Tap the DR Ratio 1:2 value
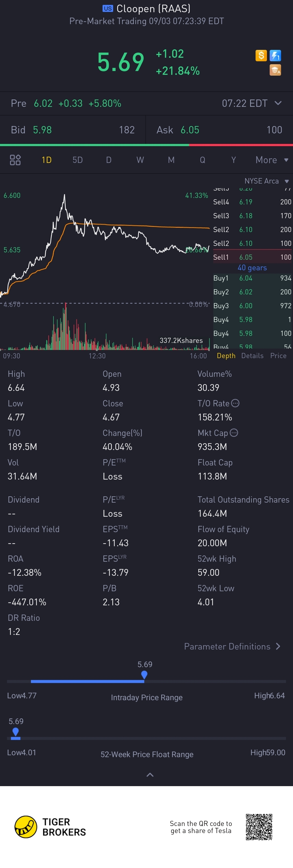The height and width of the screenshot is (868, 293). pos(14,631)
